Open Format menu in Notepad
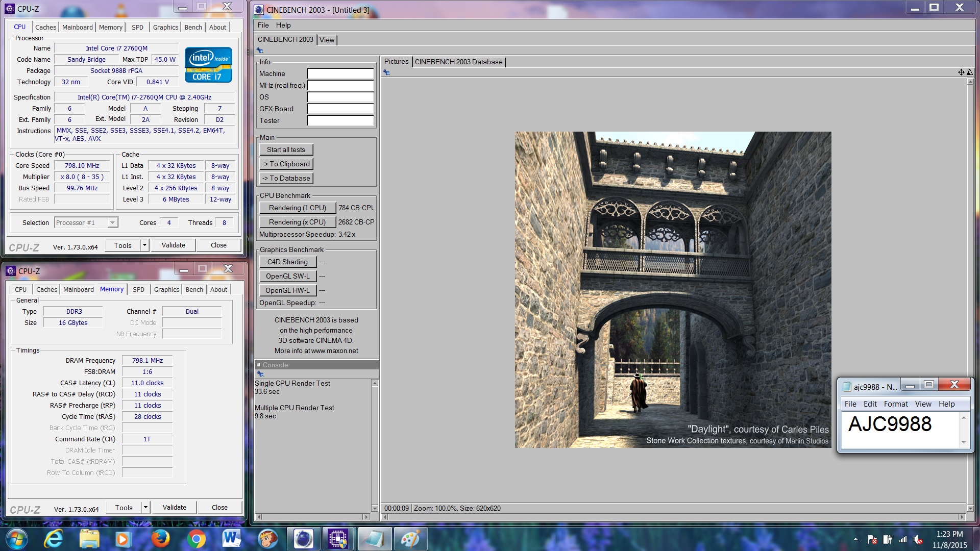The image size is (980, 551). pos(896,404)
